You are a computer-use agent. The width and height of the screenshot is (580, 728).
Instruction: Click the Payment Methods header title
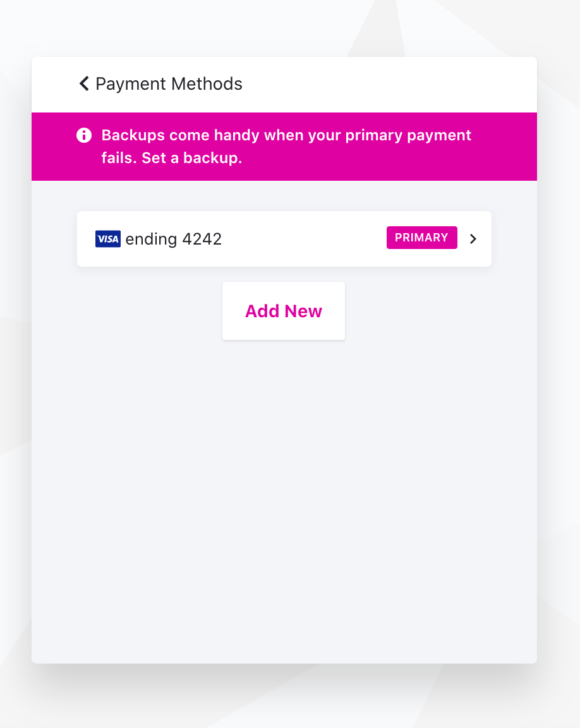pos(169,84)
